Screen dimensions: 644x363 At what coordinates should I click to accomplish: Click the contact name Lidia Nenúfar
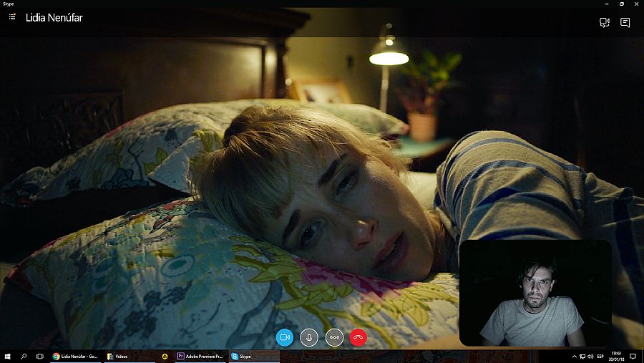coord(54,18)
